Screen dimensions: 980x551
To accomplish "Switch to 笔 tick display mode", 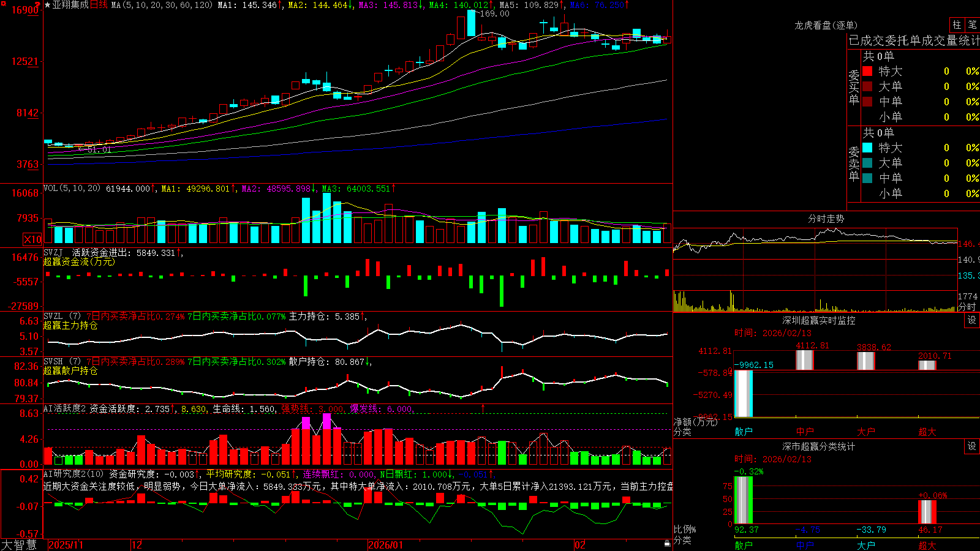I will tap(972, 24).
